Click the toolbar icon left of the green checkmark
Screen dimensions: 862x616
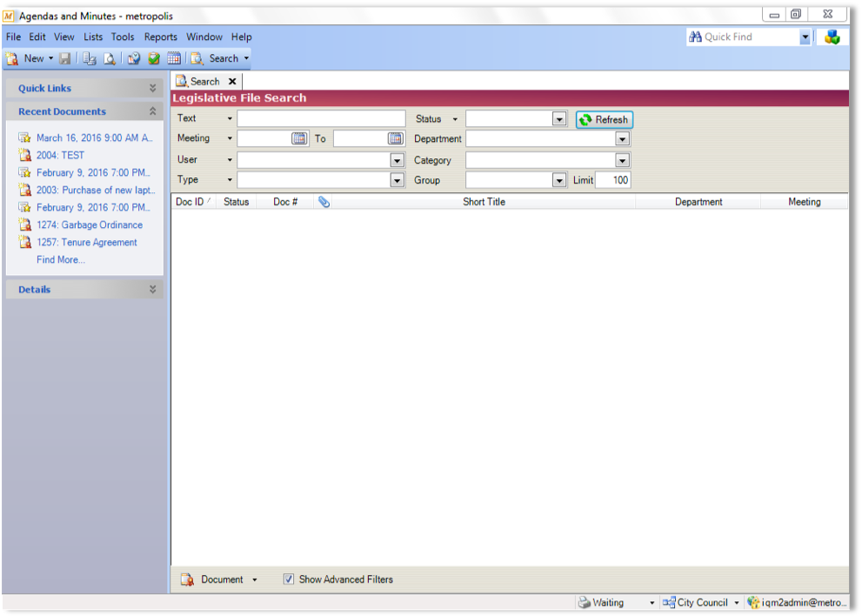pos(134,58)
